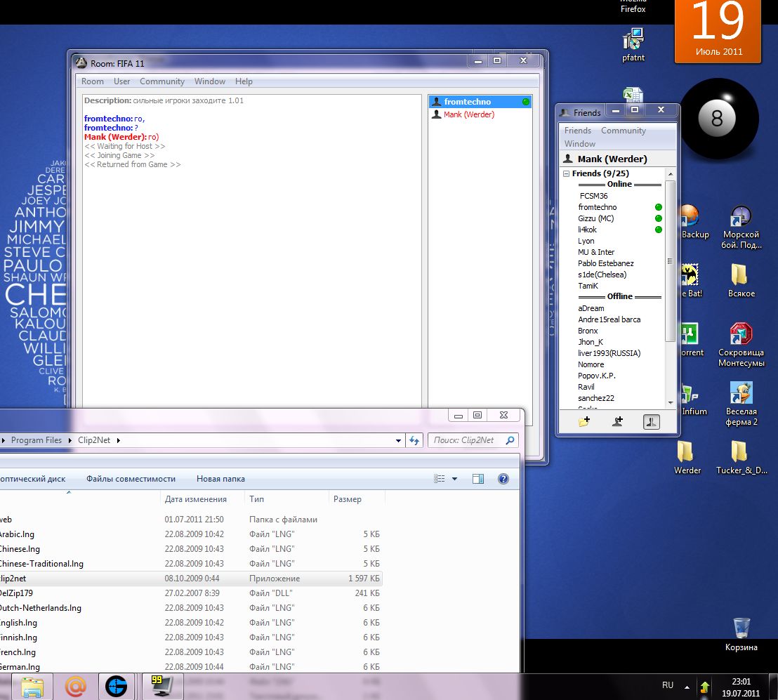Select friend fromtechno in Friends list
The height and width of the screenshot is (700, 778).
point(598,207)
